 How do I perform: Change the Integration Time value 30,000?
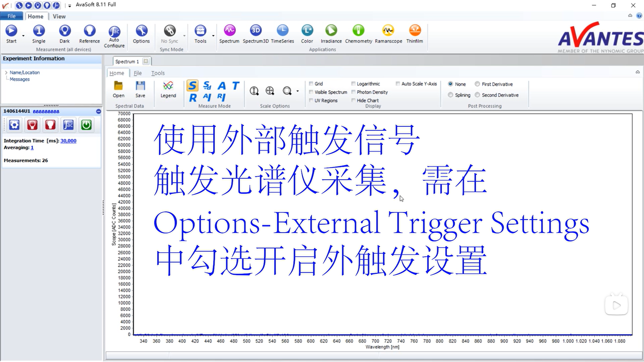click(x=68, y=141)
